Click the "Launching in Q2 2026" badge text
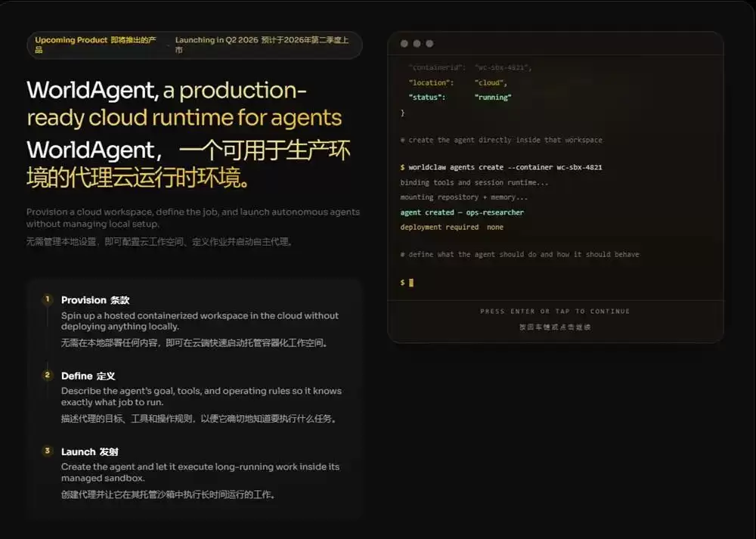756x539 pixels. tap(216, 40)
